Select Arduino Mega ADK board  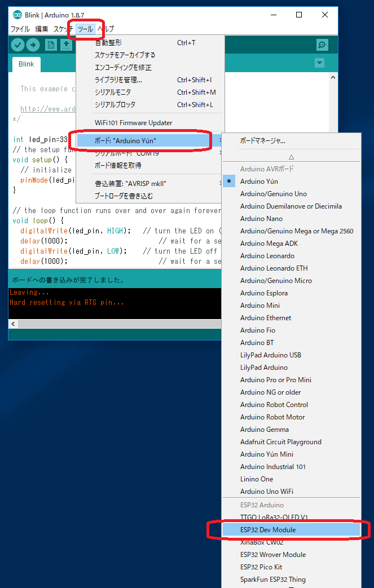point(292,244)
